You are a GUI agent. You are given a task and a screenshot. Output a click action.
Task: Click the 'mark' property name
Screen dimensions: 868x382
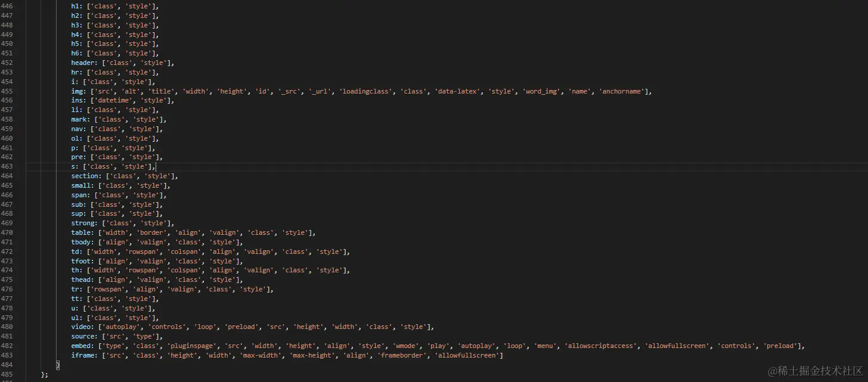coord(79,120)
